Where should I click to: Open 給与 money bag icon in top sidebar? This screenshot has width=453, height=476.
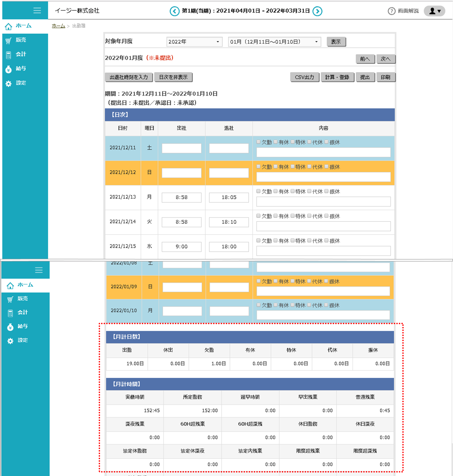point(8,69)
